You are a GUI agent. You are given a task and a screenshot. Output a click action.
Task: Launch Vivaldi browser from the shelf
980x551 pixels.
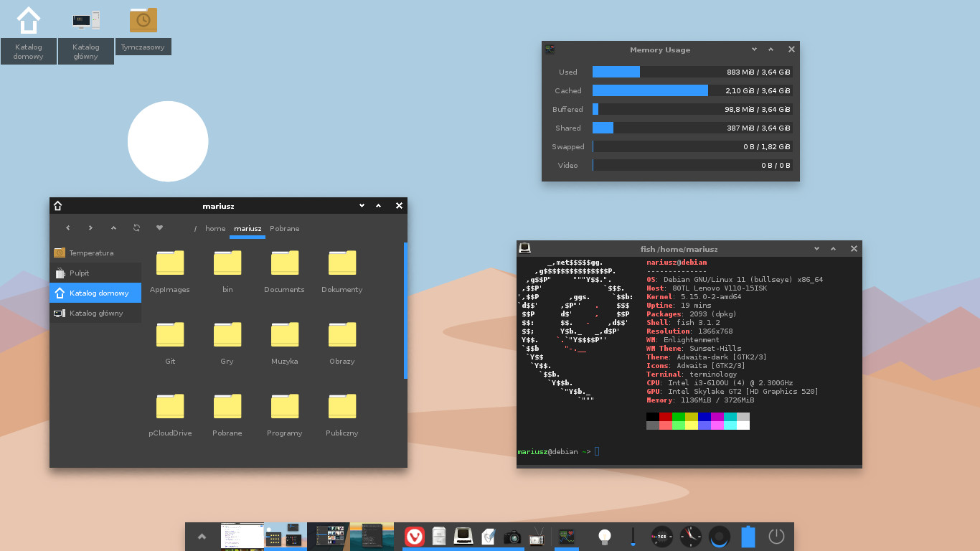415,537
